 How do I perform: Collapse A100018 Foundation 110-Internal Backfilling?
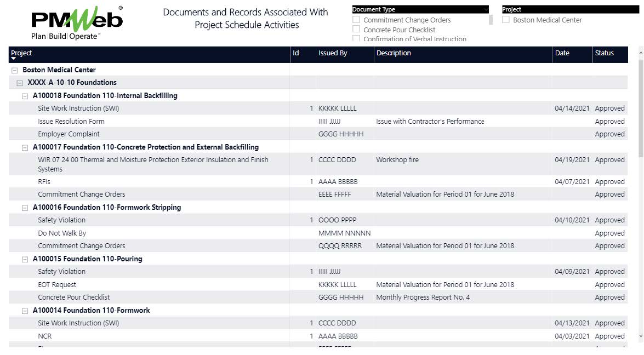click(x=24, y=95)
